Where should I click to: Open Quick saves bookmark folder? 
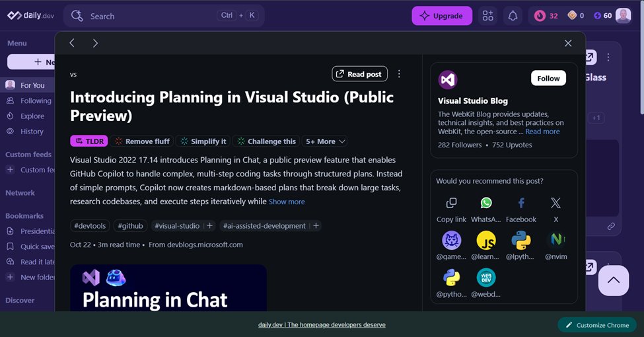point(28,246)
